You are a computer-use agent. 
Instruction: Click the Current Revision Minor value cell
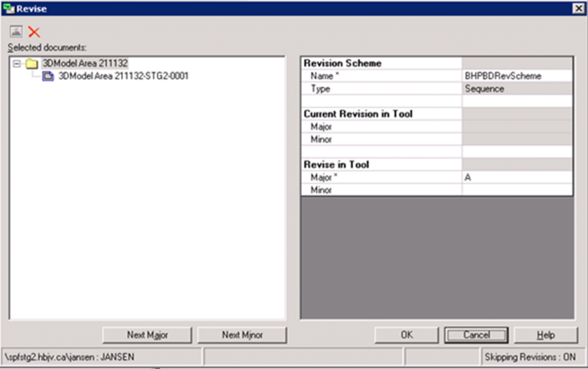[x=516, y=139]
